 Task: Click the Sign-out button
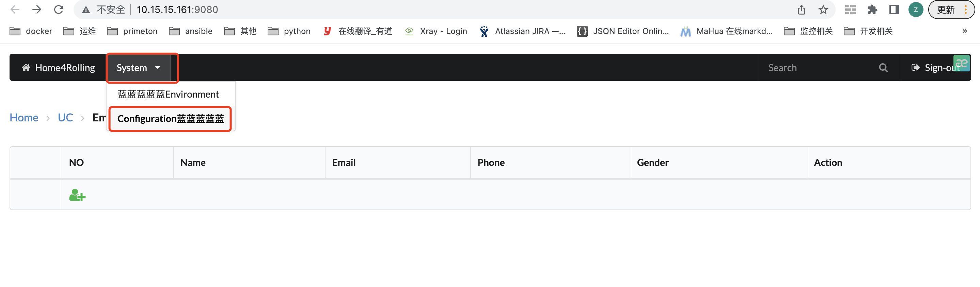935,68
